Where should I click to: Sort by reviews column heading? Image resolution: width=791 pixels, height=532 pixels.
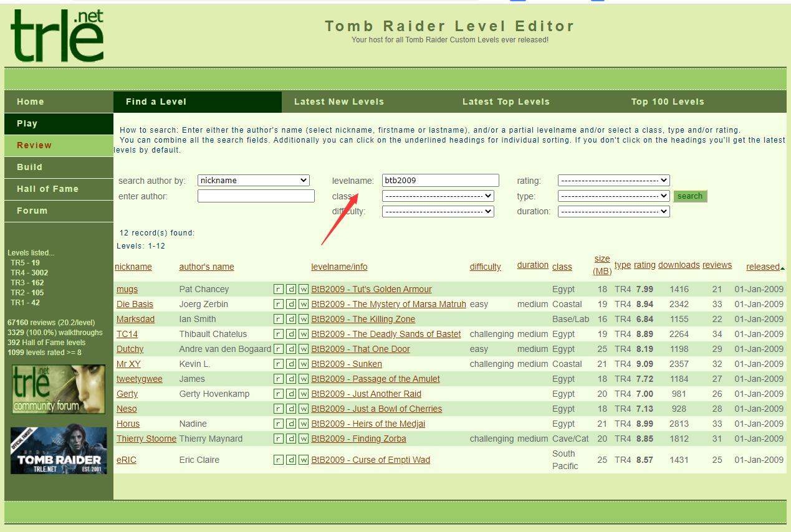click(717, 265)
